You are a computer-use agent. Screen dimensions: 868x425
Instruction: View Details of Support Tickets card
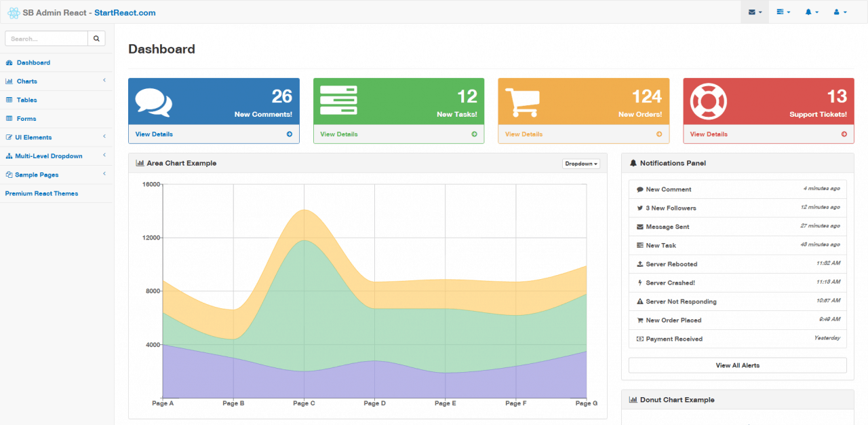pos(709,134)
